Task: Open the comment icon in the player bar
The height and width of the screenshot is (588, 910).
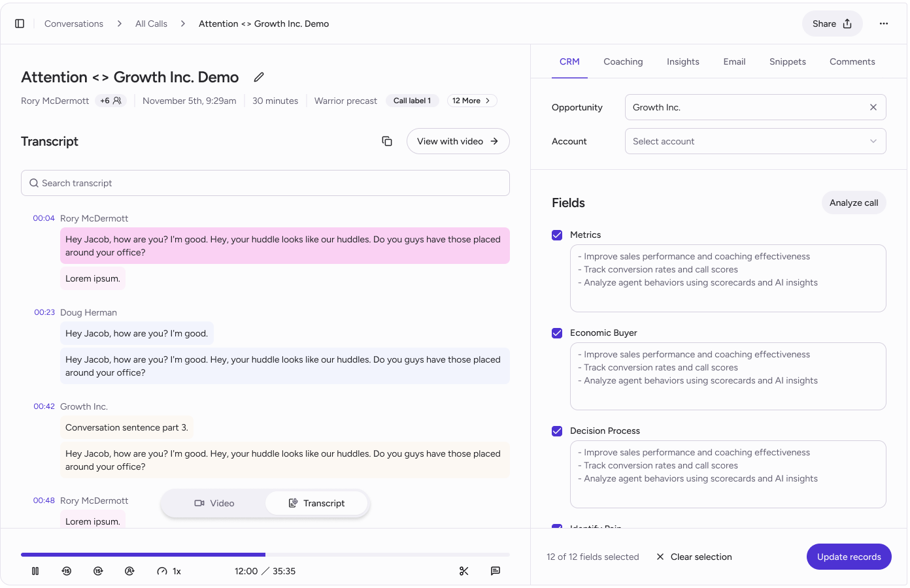Action: click(x=496, y=571)
